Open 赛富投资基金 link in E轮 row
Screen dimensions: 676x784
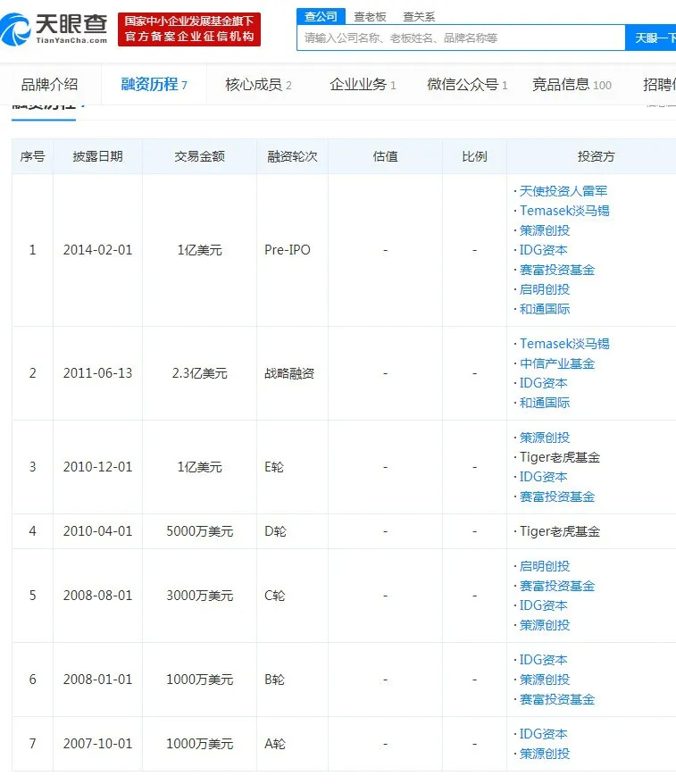(x=557, y=496)
